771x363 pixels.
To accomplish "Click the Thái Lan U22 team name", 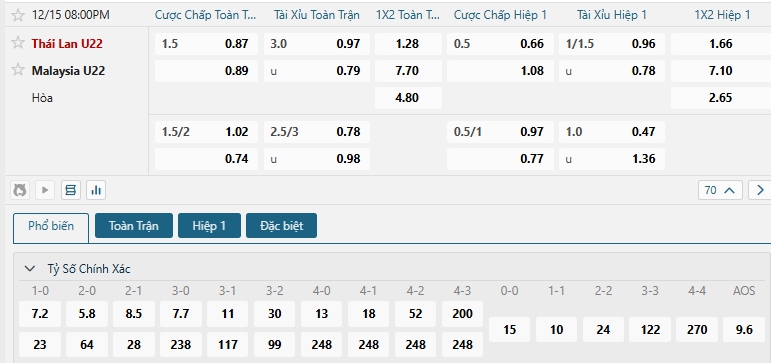I will click(67, 44).
